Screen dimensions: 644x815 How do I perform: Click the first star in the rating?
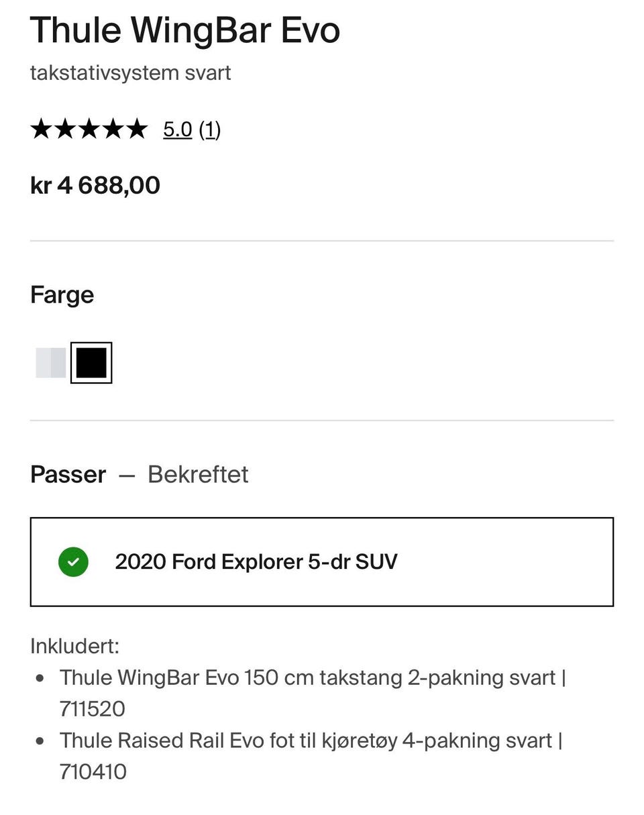click(x=41, y=128)
